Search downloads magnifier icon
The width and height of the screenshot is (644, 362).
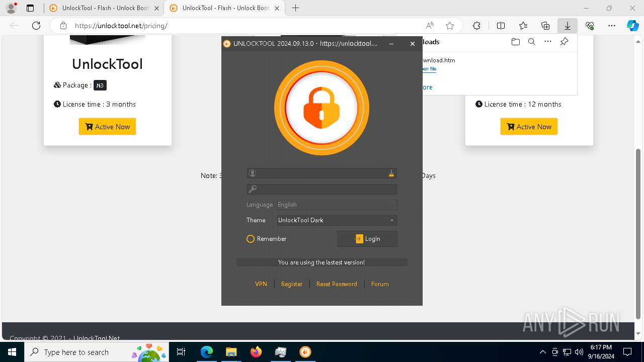point(531,42)
